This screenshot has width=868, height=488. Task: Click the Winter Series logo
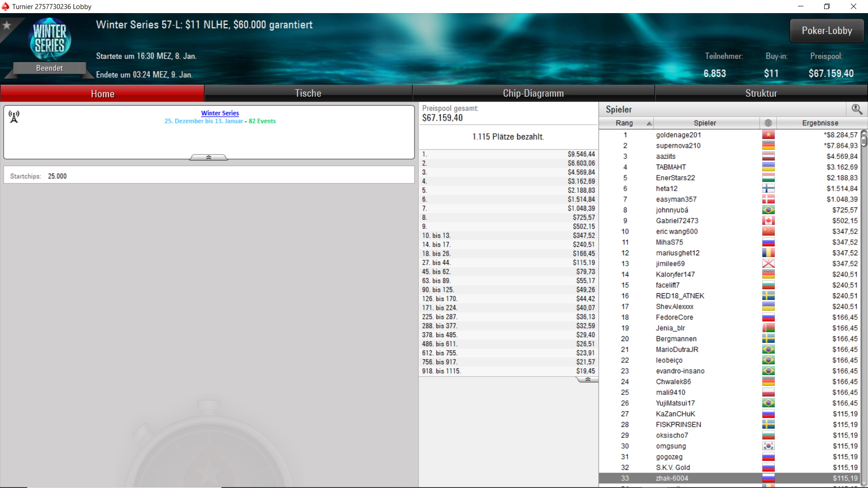[x=50, y=39]
